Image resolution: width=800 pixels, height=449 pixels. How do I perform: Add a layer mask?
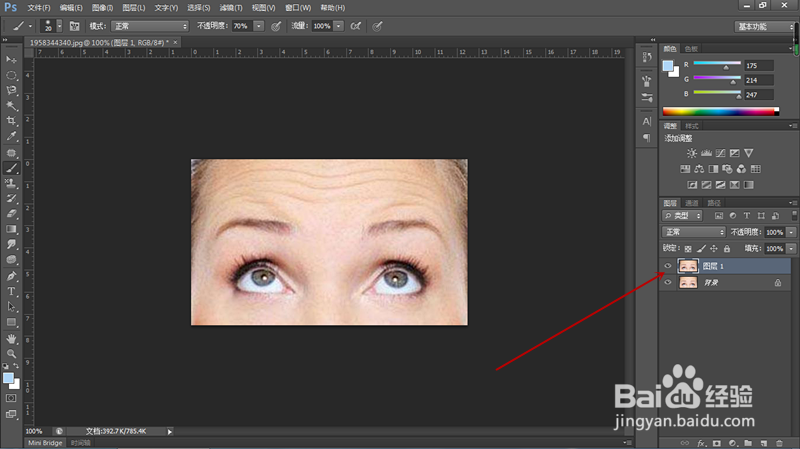pyautogui.click(x=717, y=443)
